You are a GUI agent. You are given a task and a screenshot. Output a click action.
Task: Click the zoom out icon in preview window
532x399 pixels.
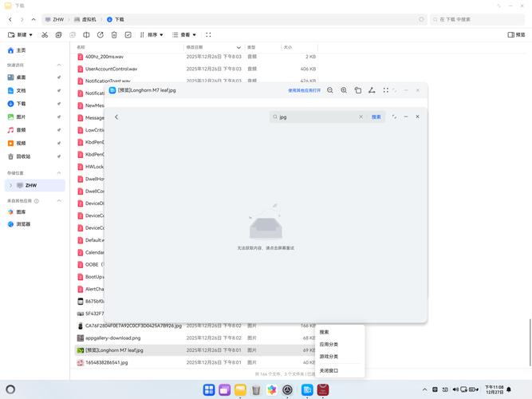[329, 90]
